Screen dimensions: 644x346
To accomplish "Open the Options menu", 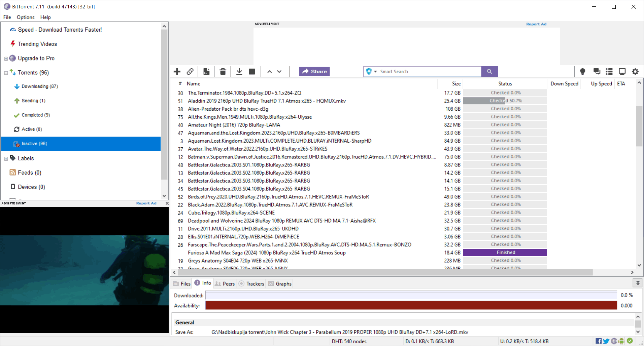I will click(26, 17).
